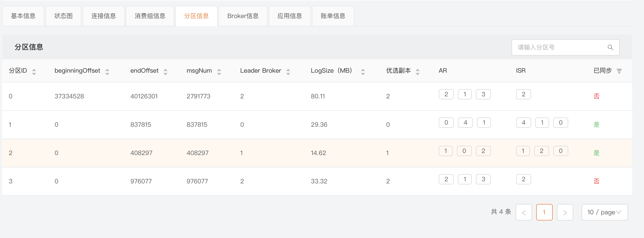This screenshot has height=238, width=644.
Task: Click the search magnifier icon
Action: tap(610, 47)
